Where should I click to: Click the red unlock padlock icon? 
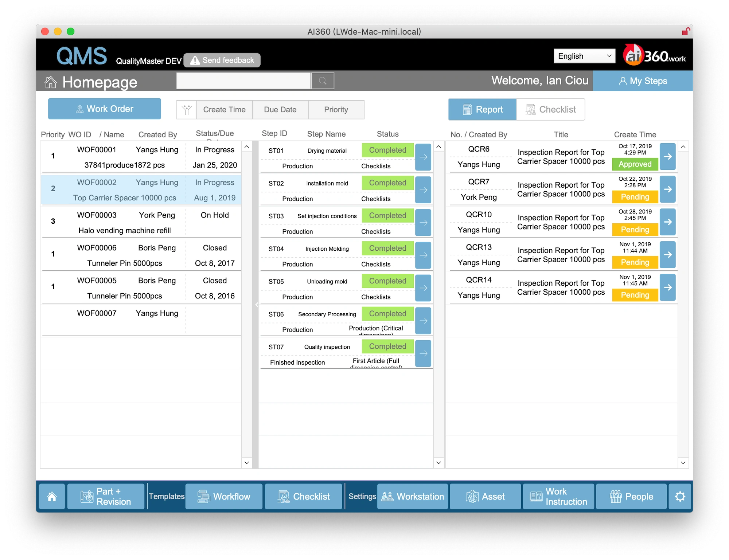pyautogui.click(x=686, y=32)
